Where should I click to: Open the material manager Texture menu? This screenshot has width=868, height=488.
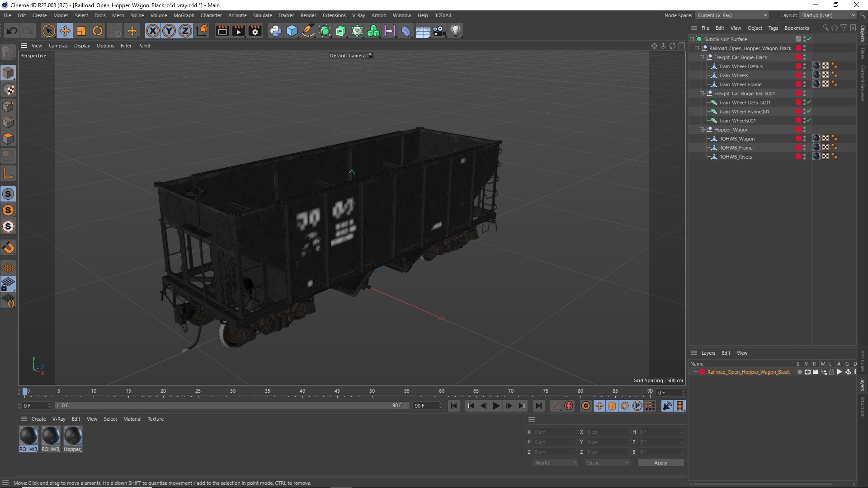pos(156,419)
